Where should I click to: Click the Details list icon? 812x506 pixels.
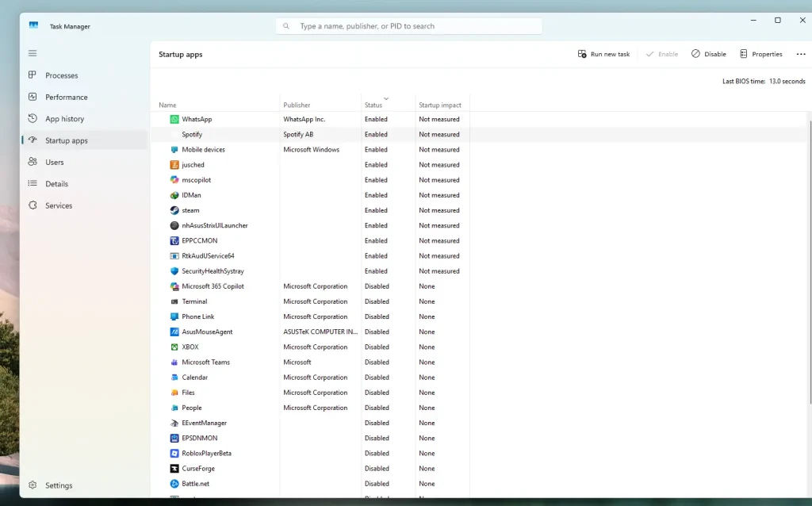(33, 183)
